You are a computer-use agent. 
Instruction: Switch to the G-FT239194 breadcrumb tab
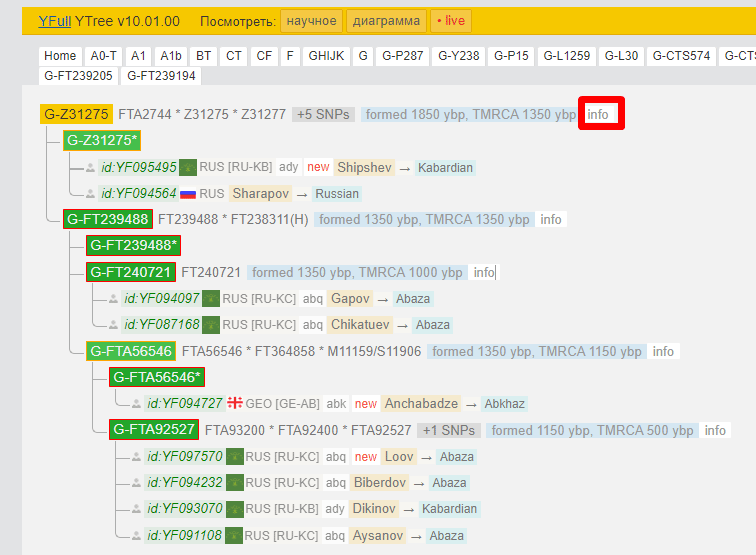tap(161, 75)
